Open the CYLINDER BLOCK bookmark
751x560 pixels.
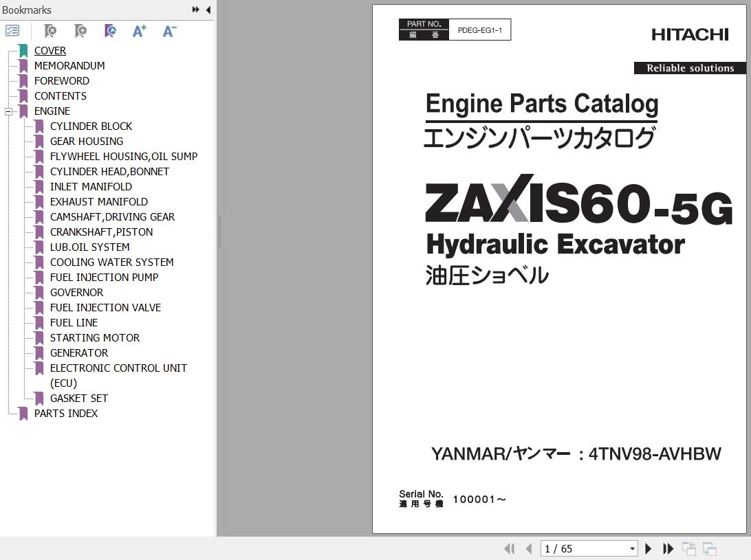click(x=91, y=126)
